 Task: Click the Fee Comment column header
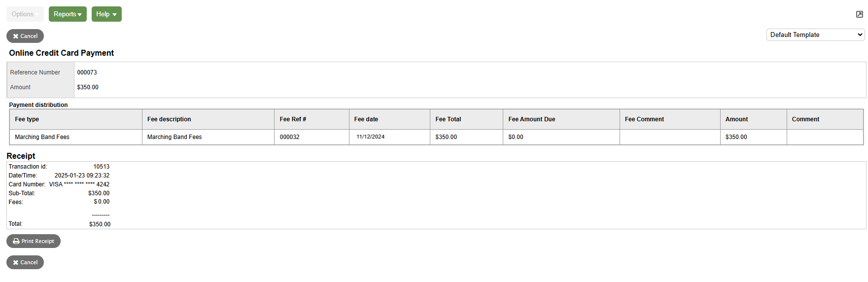644,119
